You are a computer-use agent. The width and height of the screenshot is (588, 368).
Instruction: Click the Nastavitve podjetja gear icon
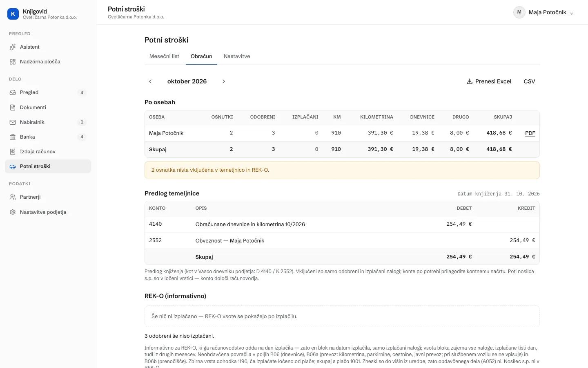click(x=13, y=212)
